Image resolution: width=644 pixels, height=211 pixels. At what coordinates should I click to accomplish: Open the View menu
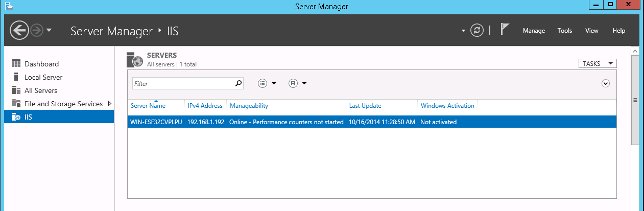click(591, 31)
